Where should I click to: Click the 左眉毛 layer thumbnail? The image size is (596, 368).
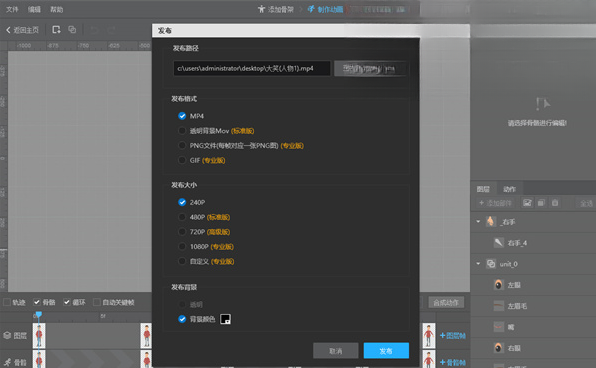point(499,306)
